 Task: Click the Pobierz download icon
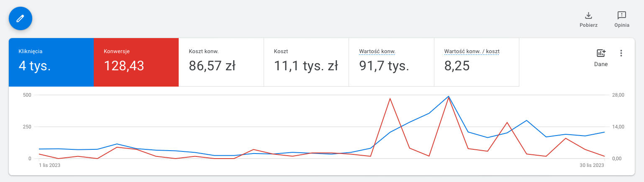pos(588,15)
